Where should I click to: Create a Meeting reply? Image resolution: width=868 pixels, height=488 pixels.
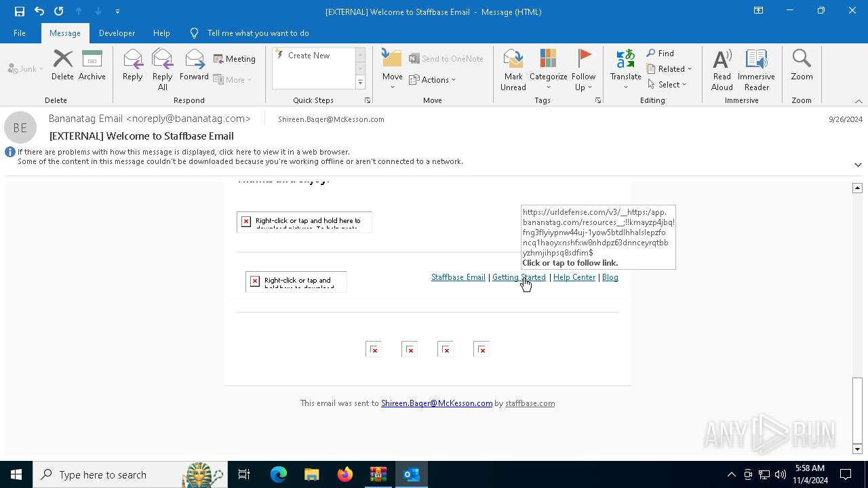coord(235,59)
